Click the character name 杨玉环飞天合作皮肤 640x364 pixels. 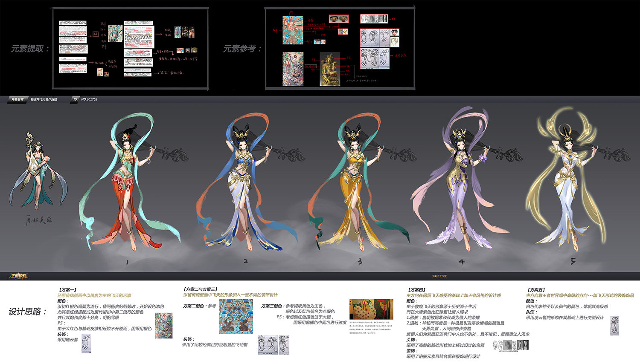click(x=44, y=99)
